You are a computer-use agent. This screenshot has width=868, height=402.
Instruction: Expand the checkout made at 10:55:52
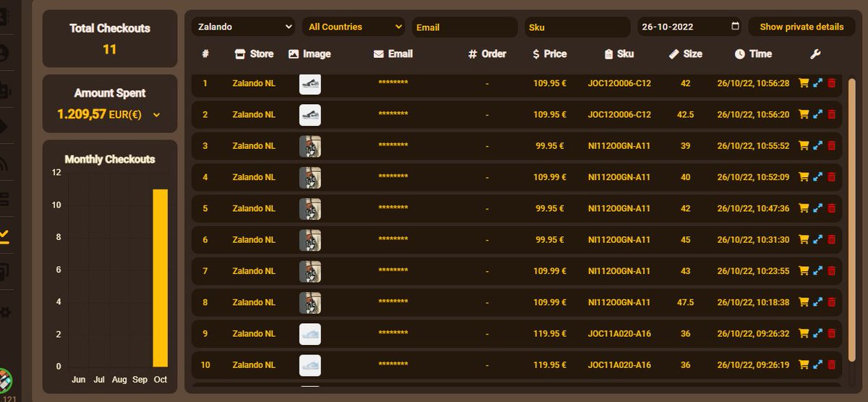(817, 145)
